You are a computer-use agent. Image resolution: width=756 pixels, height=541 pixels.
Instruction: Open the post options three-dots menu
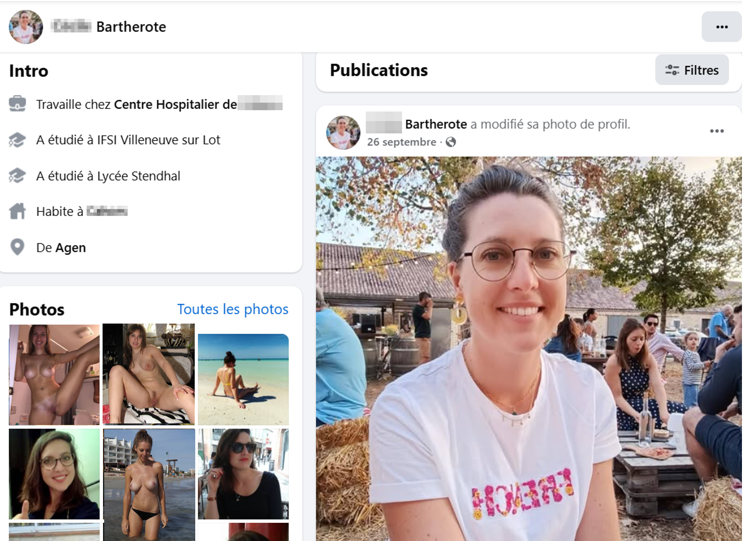click(717, 131)
